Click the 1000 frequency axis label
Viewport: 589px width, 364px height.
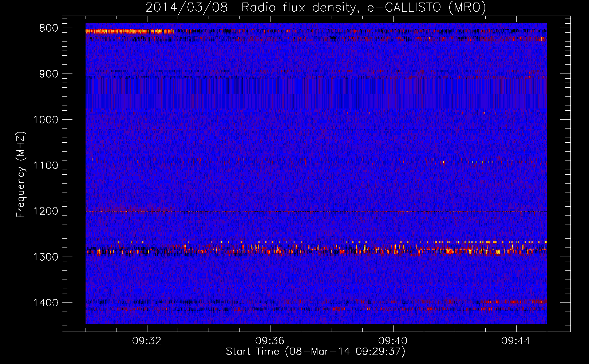[46, 120]
